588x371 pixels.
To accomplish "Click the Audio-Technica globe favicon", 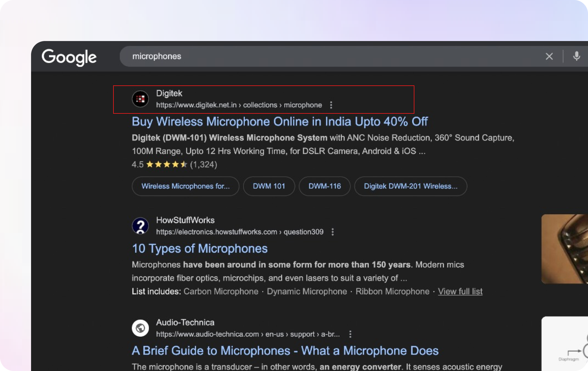I will (x=140, y=328).
